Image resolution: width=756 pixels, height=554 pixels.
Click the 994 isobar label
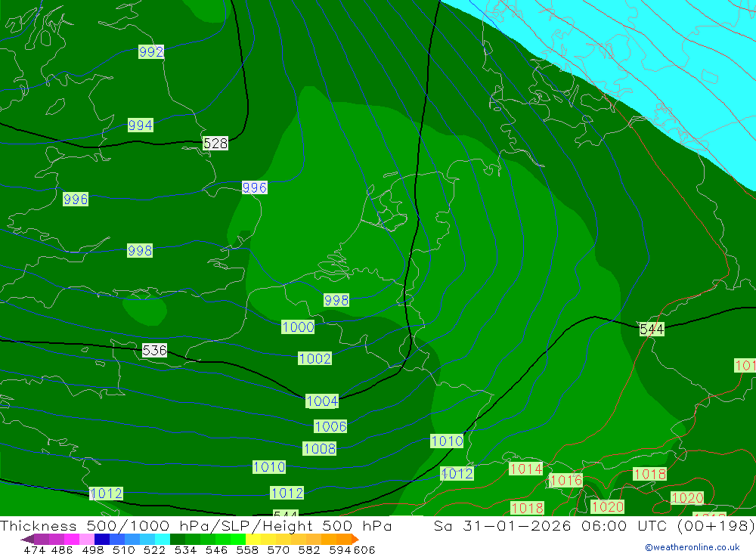(141, 125)
